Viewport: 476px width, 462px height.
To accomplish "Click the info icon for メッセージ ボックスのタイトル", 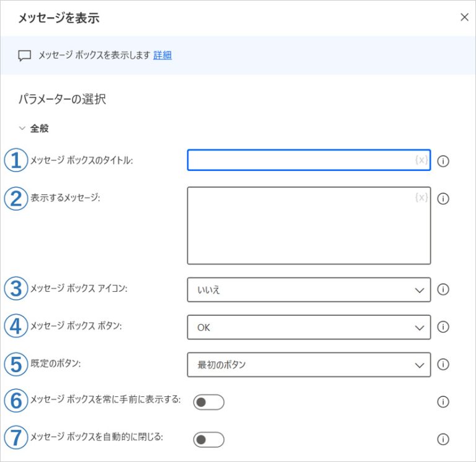I will [x=443, y=161].
